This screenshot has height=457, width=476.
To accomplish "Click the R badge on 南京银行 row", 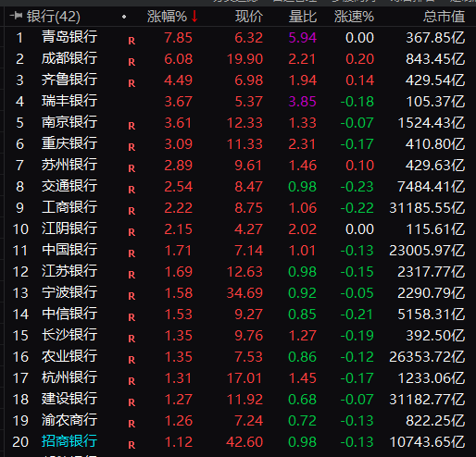I will 132,126.
